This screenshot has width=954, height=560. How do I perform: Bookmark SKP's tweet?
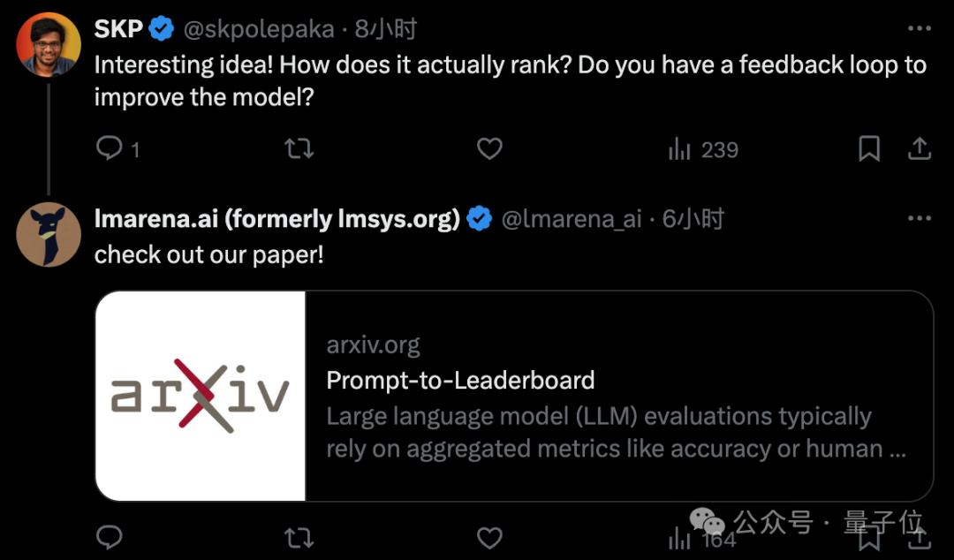coord(869,148)
